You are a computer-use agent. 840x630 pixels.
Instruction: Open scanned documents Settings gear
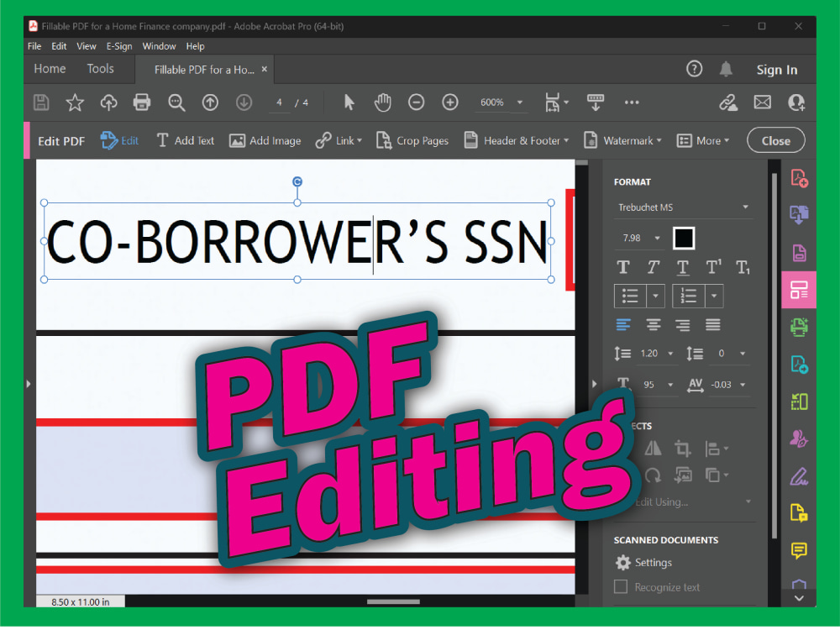[623, 563]
